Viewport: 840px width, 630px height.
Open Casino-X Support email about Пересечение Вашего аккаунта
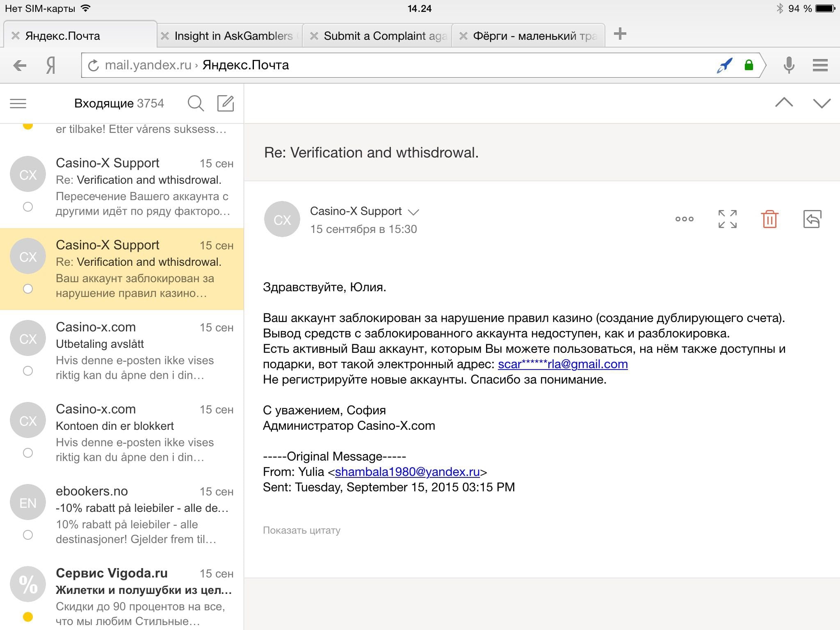(122, 187)
